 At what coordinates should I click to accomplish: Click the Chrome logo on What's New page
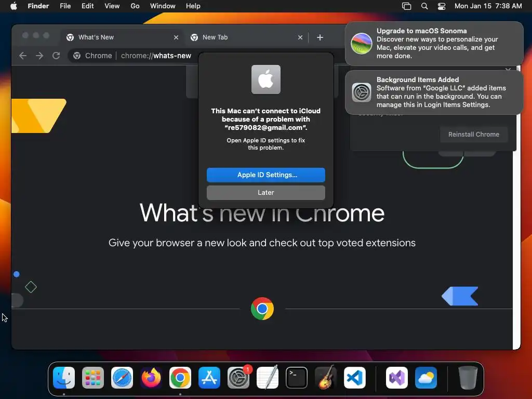[262, 309]
